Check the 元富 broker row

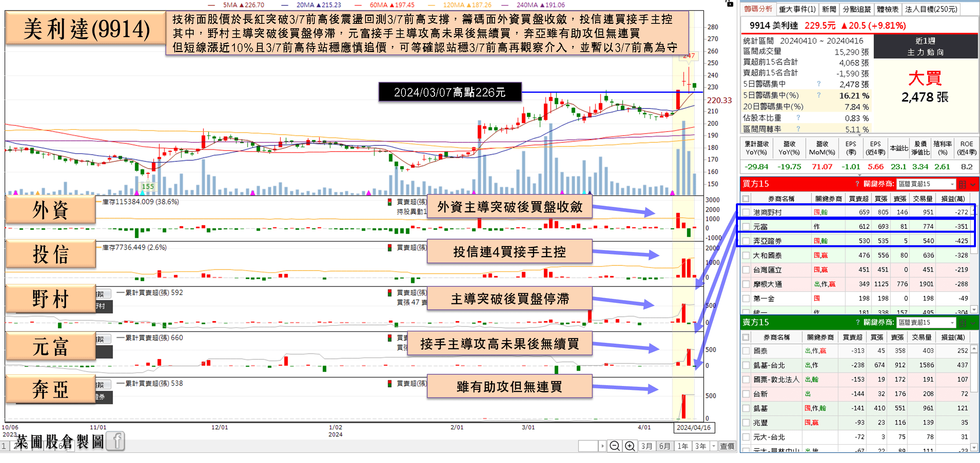tap(746, 227)
